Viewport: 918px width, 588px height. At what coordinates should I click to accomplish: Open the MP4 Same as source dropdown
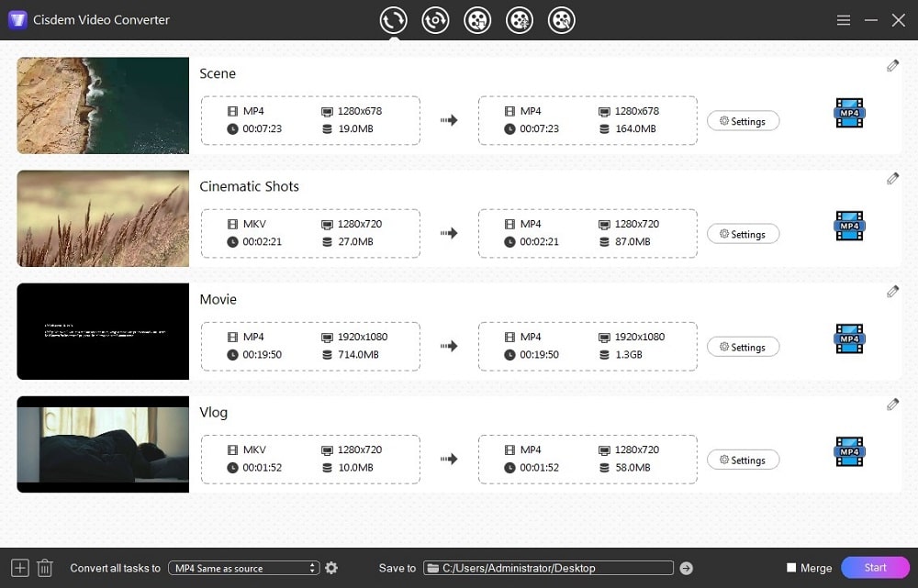click(243, 568)
